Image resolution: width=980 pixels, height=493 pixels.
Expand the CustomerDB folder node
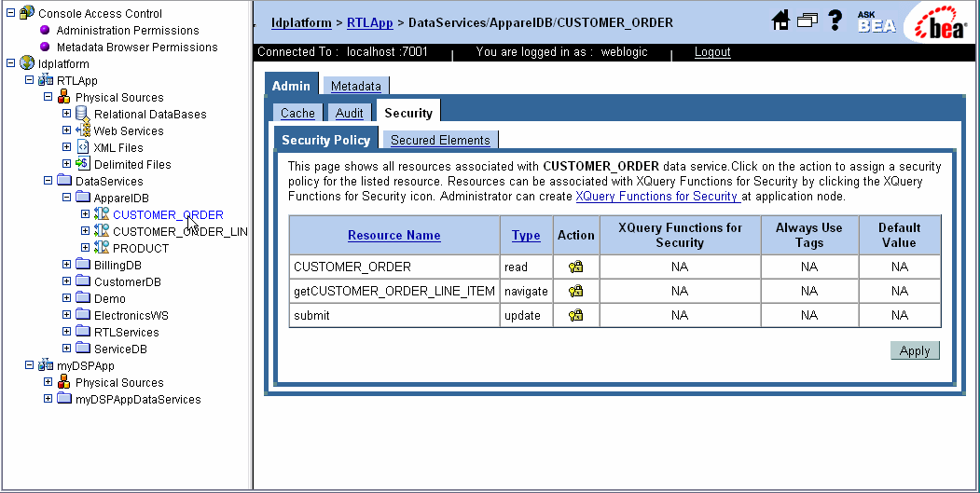(66, 281)
